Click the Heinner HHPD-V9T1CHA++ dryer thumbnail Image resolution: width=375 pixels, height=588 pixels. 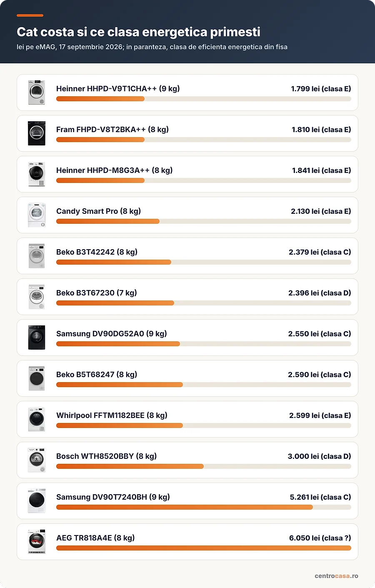point(37,93)
